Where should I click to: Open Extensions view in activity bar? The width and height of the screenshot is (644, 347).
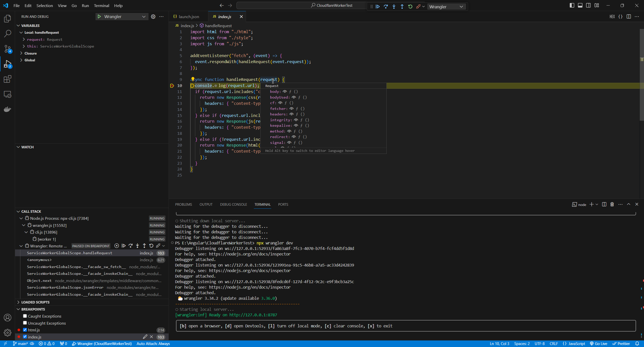coord(8,79)
